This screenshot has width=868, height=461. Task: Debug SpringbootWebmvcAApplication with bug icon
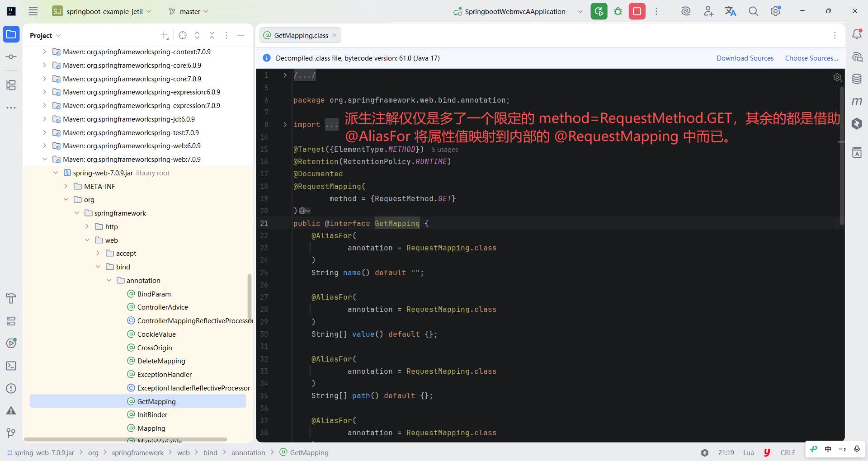point(618,11)
